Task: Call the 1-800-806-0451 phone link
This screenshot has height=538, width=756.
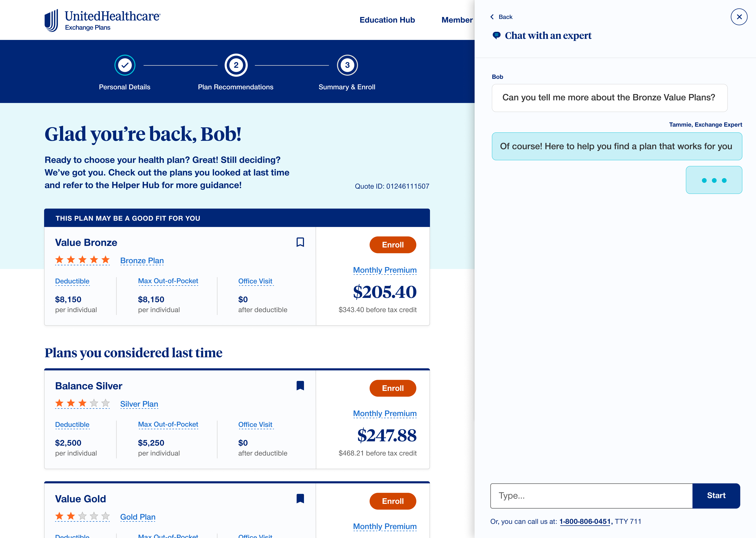Action: coord(584,521)
